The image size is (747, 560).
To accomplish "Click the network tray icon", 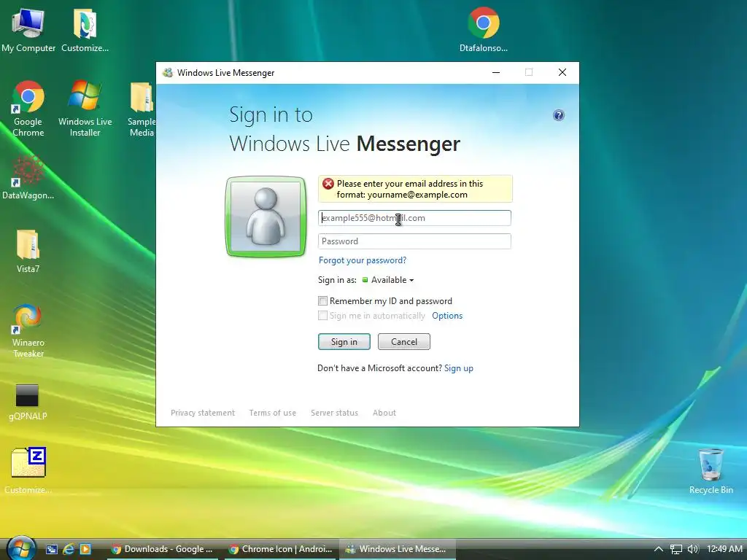I will tap(676, 549).
